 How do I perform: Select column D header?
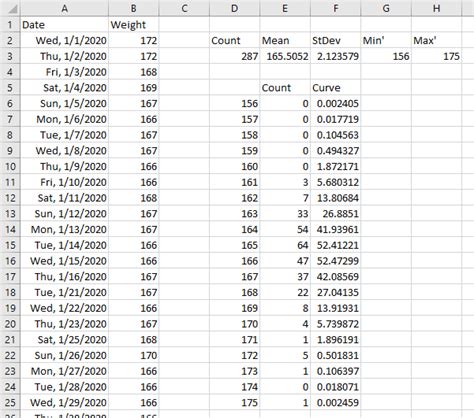tap(234, 8)
